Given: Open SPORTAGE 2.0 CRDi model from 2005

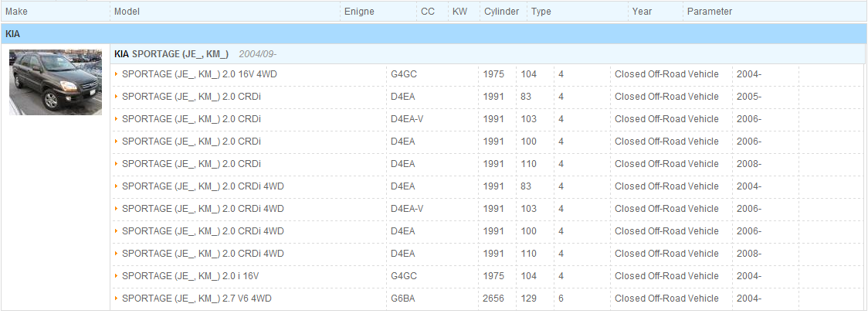Looking at the screenshot, I should coord(191,97).
